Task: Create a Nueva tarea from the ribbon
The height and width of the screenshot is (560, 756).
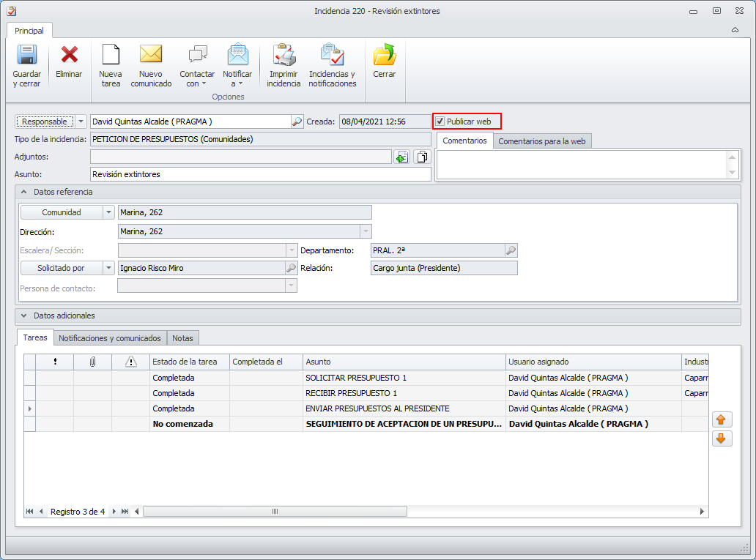Action: coord(111,56)
